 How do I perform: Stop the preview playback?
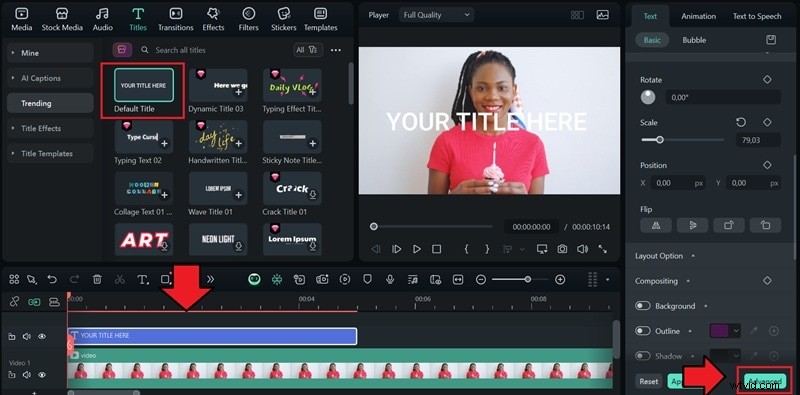click(437, 249)
